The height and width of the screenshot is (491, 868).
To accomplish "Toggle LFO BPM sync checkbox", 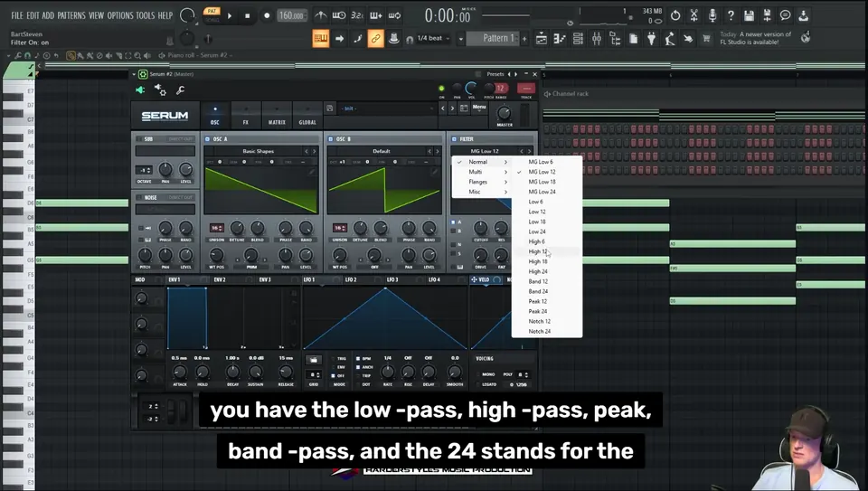I will click(x=358, y=359).
